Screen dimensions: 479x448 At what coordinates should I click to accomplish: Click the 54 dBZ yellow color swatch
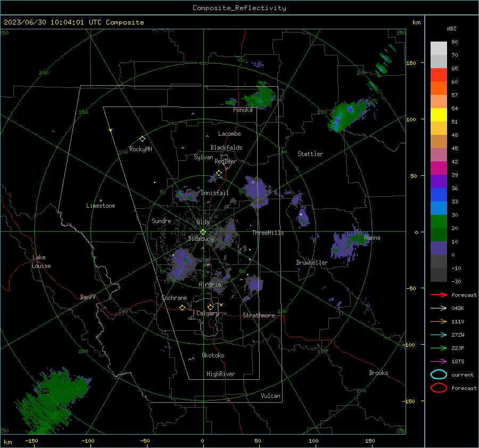(x=439, y=115)
